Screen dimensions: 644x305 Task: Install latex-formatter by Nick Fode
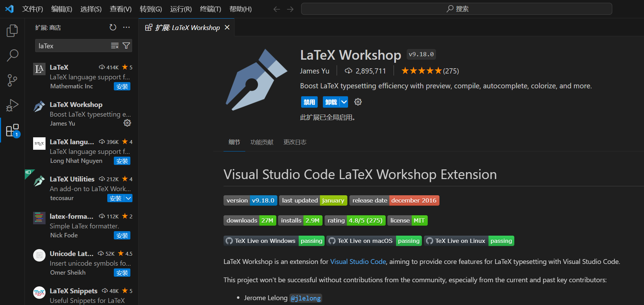[x=122, y=235]
